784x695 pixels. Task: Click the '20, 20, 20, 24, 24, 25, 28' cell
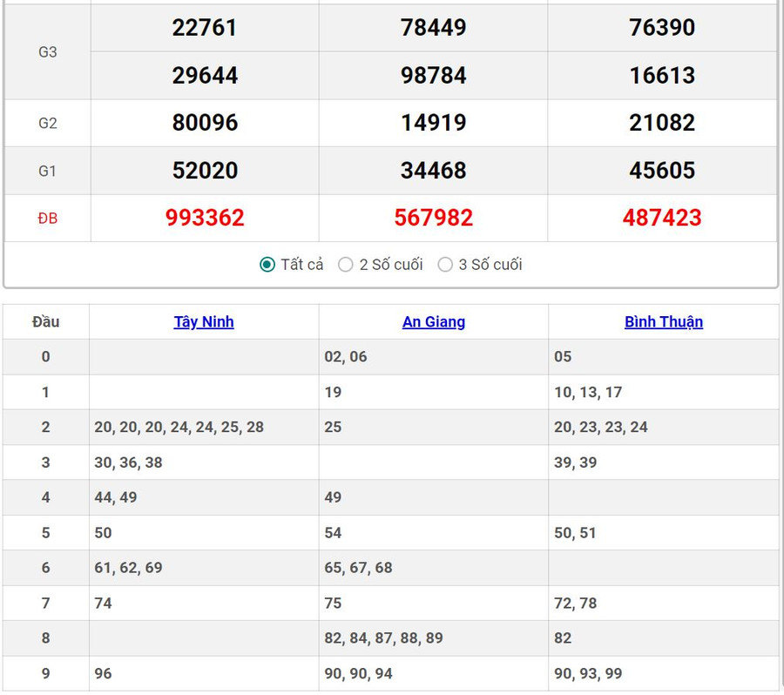(179, 427)
